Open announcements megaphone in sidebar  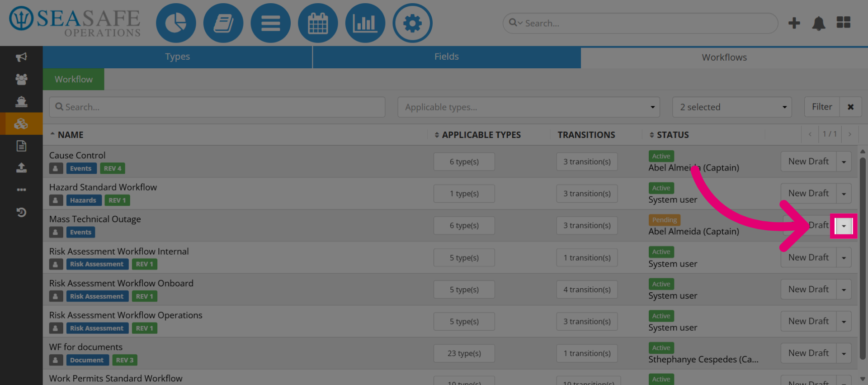21,57
